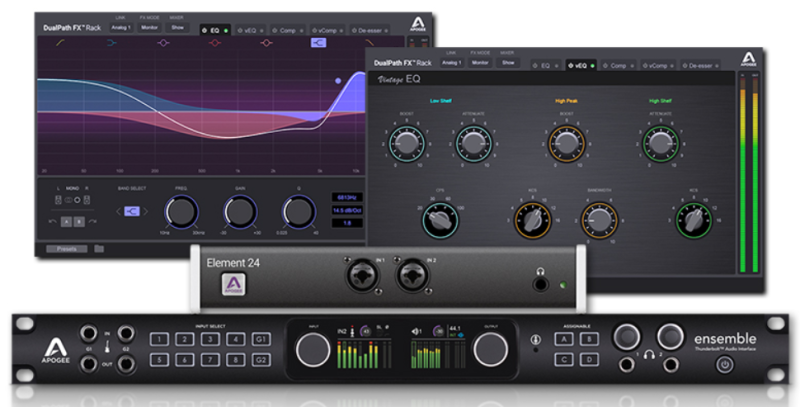Click the High Shelf ATTENUATE knob

click(x=660, y=144)
